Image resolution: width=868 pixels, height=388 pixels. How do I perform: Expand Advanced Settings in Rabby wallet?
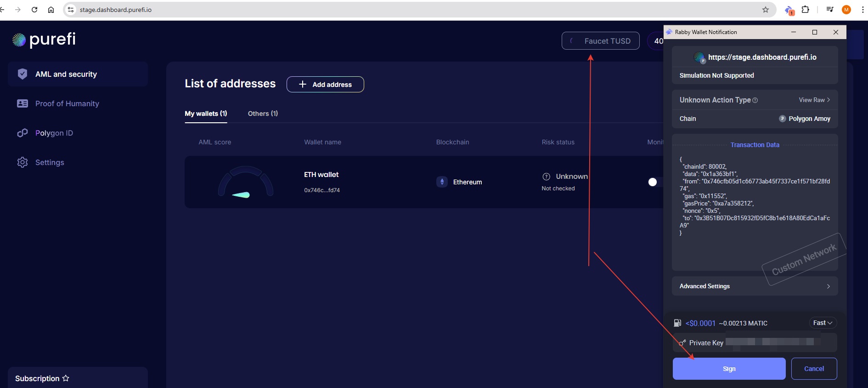[755, 286]
